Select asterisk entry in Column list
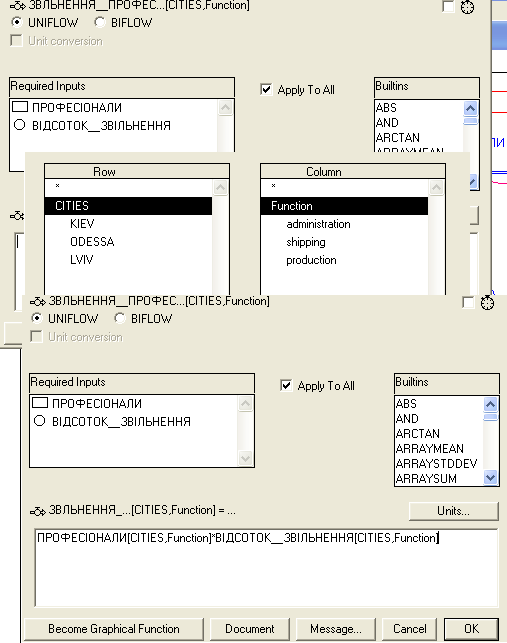The image size is (507, 643). tap(273, 186)
